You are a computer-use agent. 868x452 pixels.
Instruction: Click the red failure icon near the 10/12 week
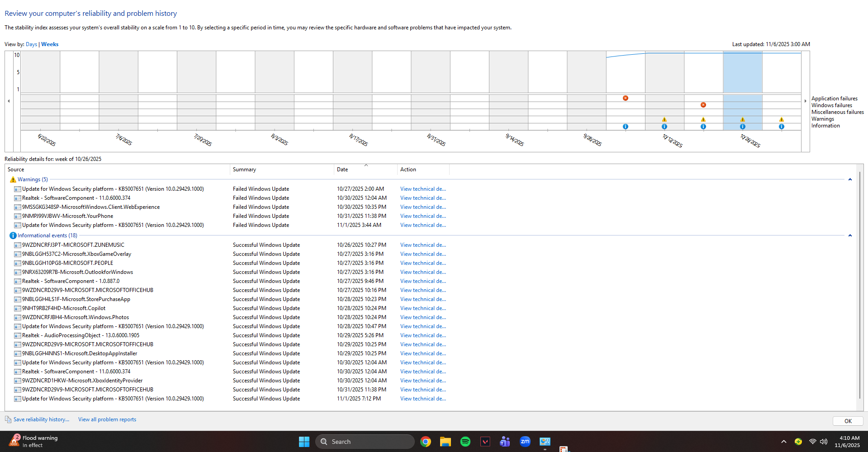pyautogui.click(x=703, y=104)
